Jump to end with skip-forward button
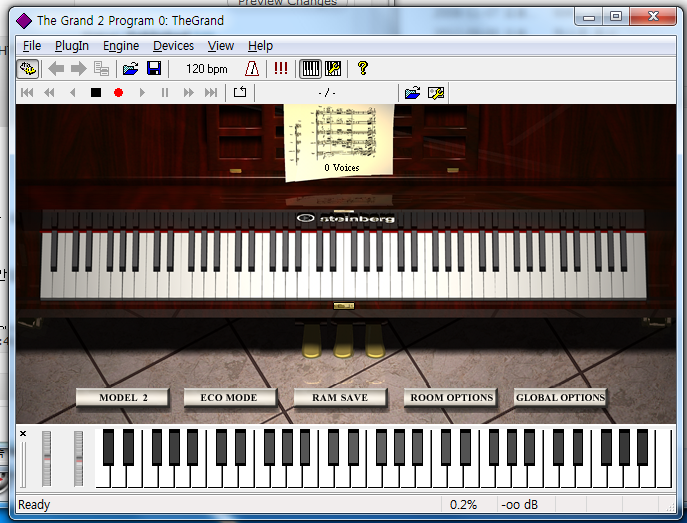Viewport: 687px width, 523px height. (x=211, y=92)
